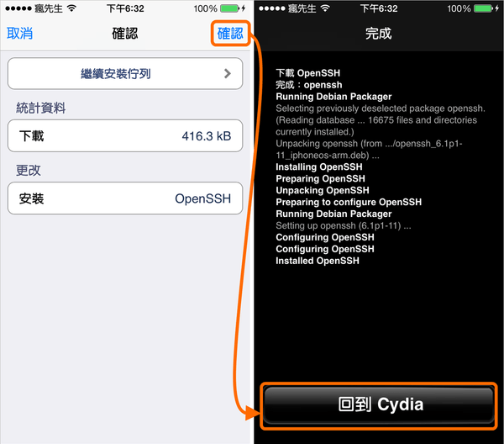504x444 pixels.
Task: Click right phone's battery icon
Action: 484,8
